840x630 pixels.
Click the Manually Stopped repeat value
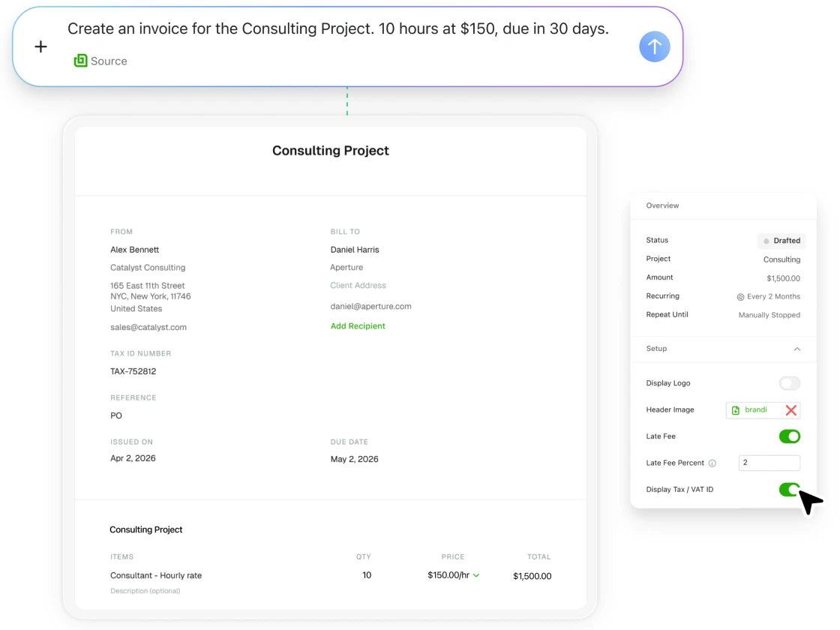(x=769, y=315)
